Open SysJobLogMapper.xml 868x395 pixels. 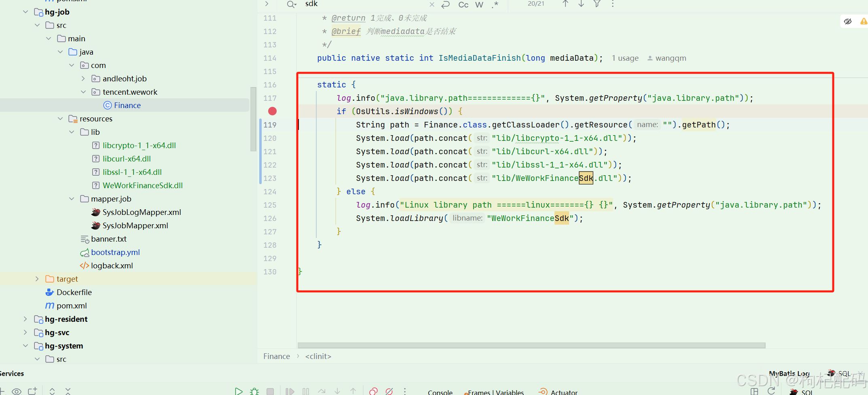click(x=142, y=212)
